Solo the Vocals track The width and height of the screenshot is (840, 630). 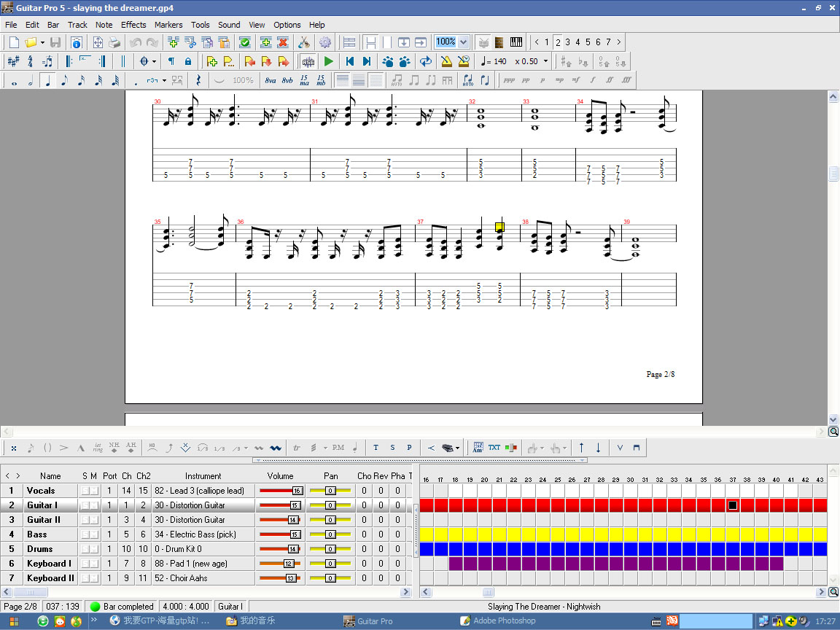[x=85, y=491]
